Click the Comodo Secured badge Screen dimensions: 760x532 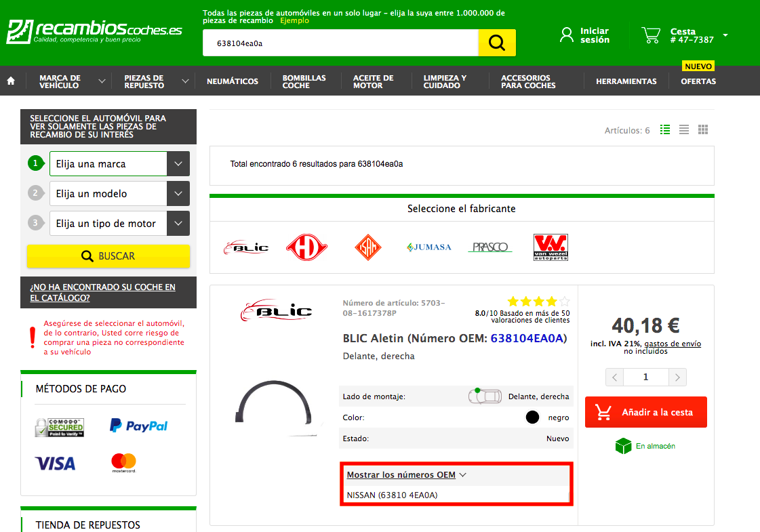pos(59,428)
